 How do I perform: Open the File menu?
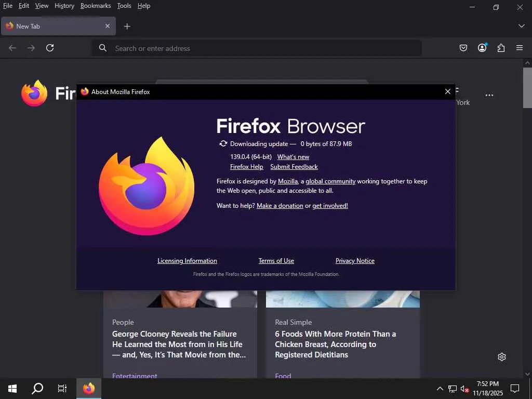[x=8, y=6]
